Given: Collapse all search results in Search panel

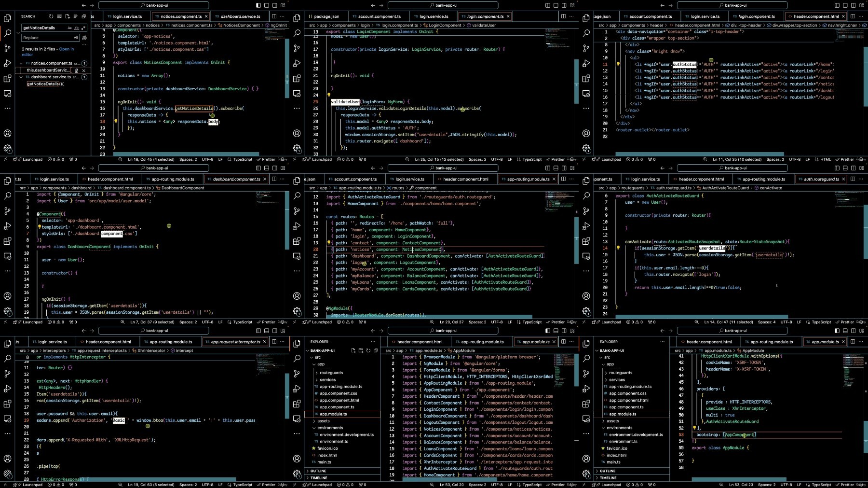Looking at the screenshot, I should pos(84,16).
